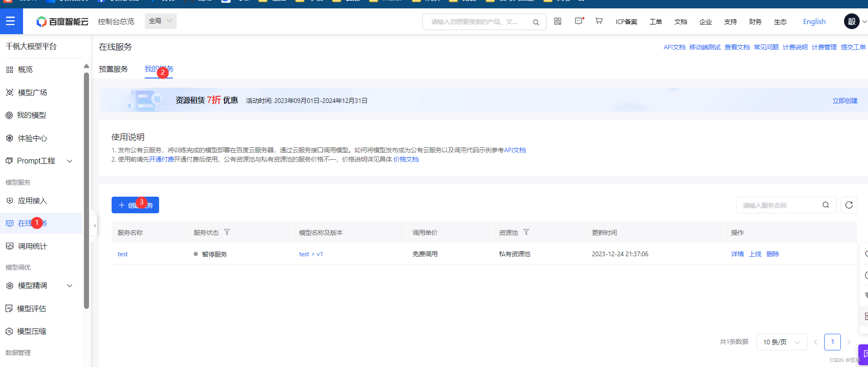868x367 pixels.
Task: Open the 生态 header menu
Action: click(x=780, y=22)
